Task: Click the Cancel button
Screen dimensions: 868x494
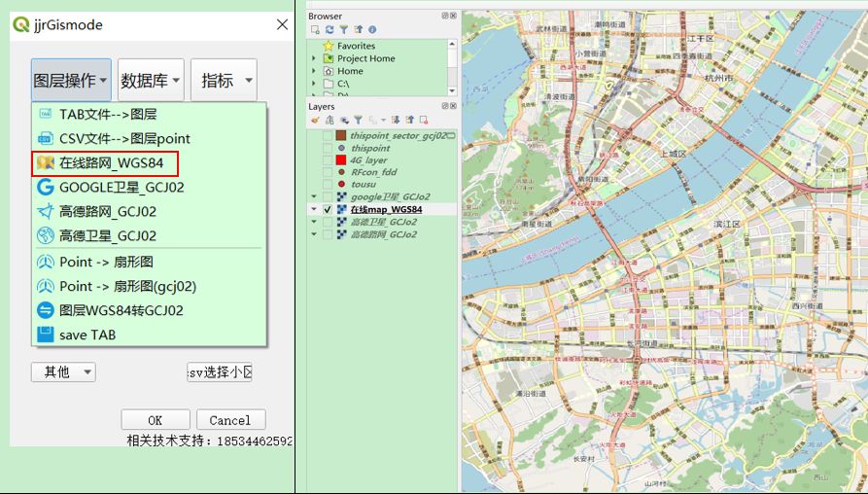Action: [230, 420]
